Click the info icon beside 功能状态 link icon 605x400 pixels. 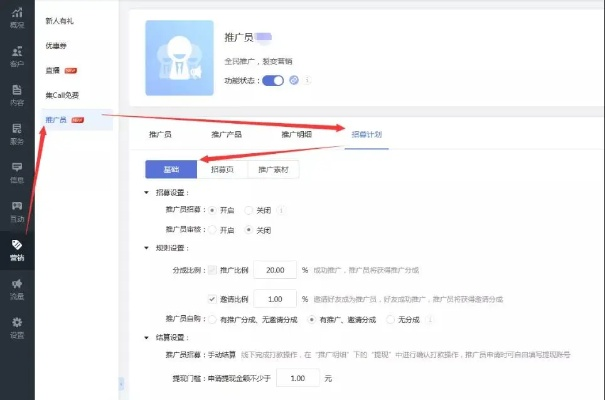(307, 80)
